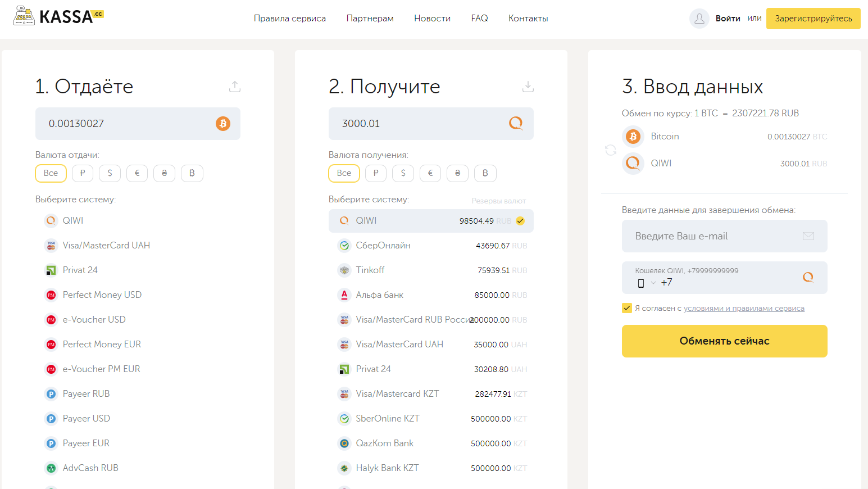
Task: Click the envelope icon in e-mail field
Action: [808, 236]
